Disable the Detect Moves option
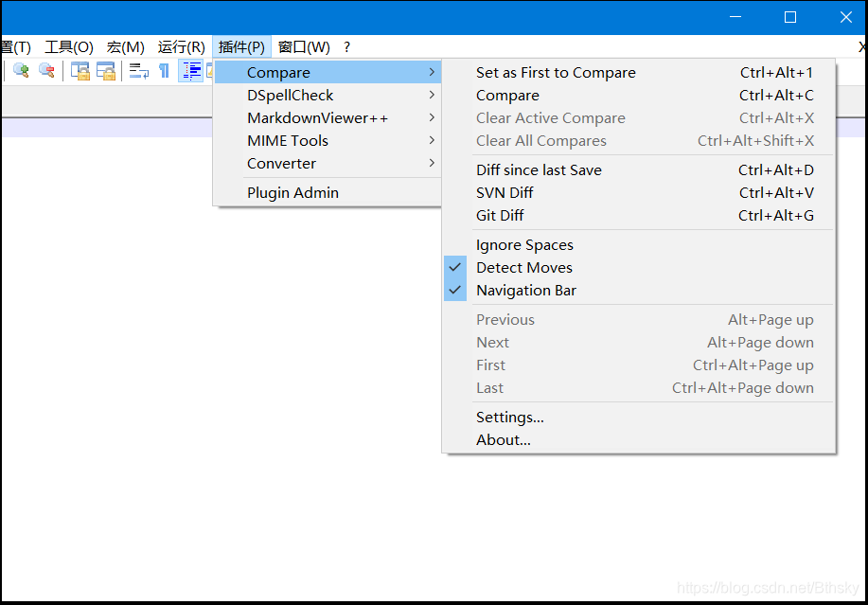Image resolution: width=868 pixels, height=605 pixels. [523, 267]
